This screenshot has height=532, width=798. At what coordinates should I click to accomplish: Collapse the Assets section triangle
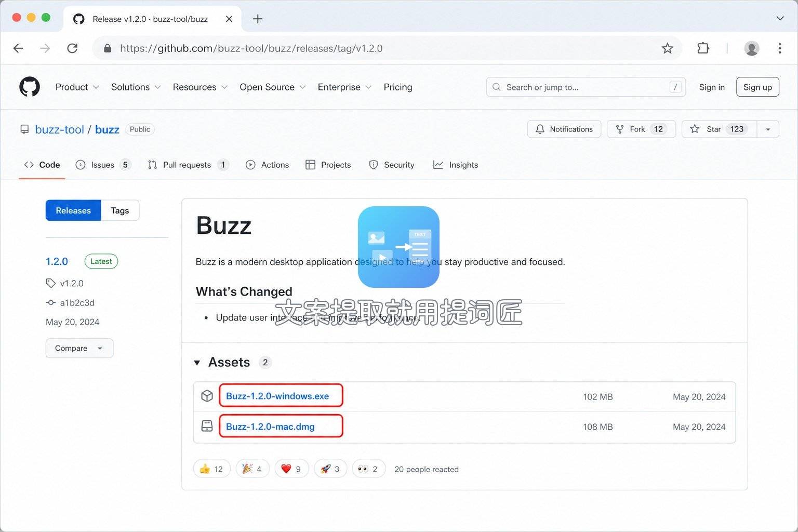click(197, 363)
